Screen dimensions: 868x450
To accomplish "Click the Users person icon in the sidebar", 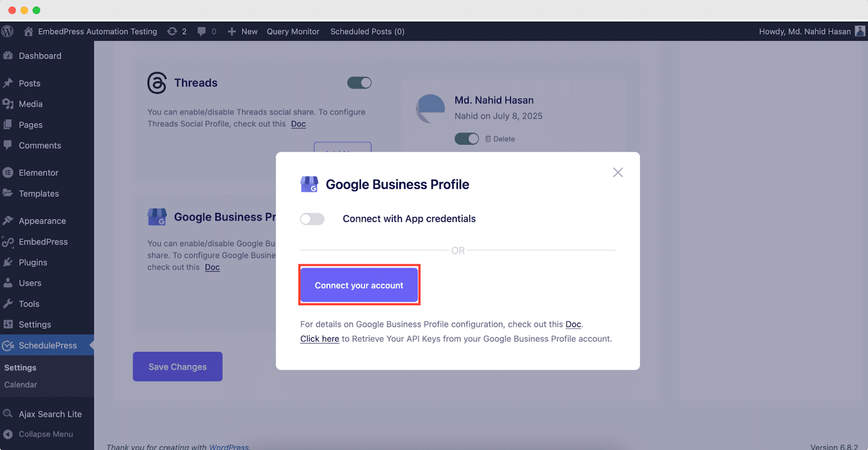I will (8, 282).
